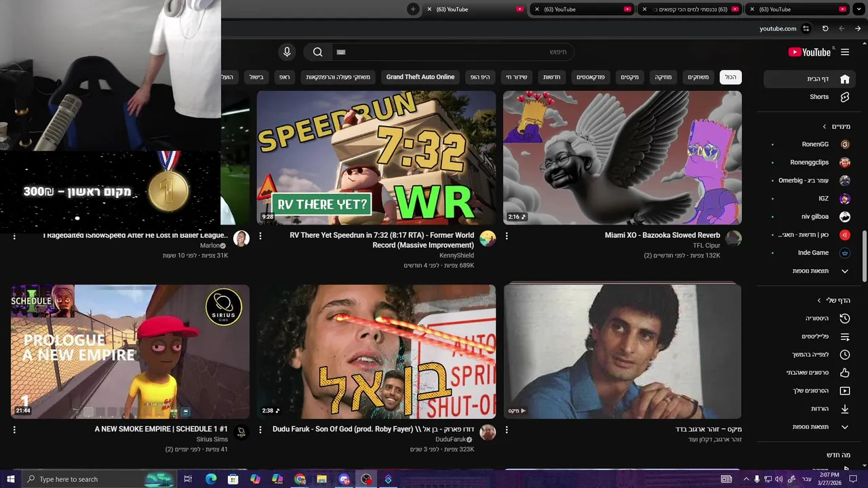Click the Sirius Sims channel avatar
This screenshot has width=868, height=488.
[241, 432]
